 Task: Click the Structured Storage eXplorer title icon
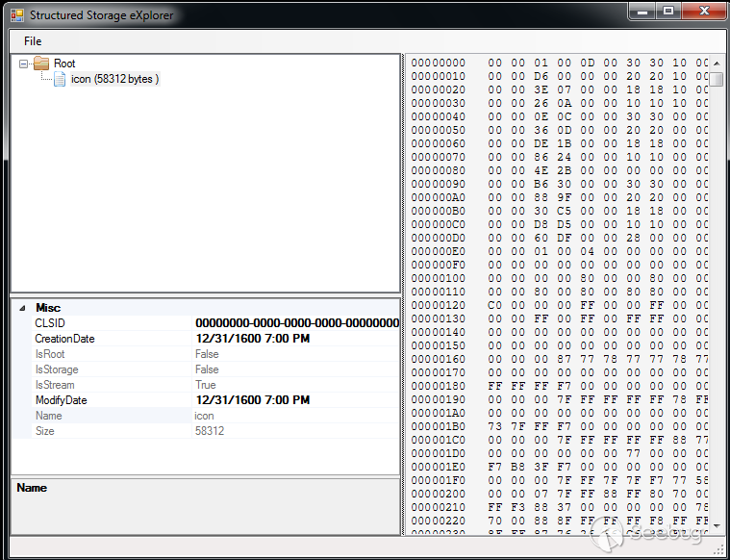(17, 15)
